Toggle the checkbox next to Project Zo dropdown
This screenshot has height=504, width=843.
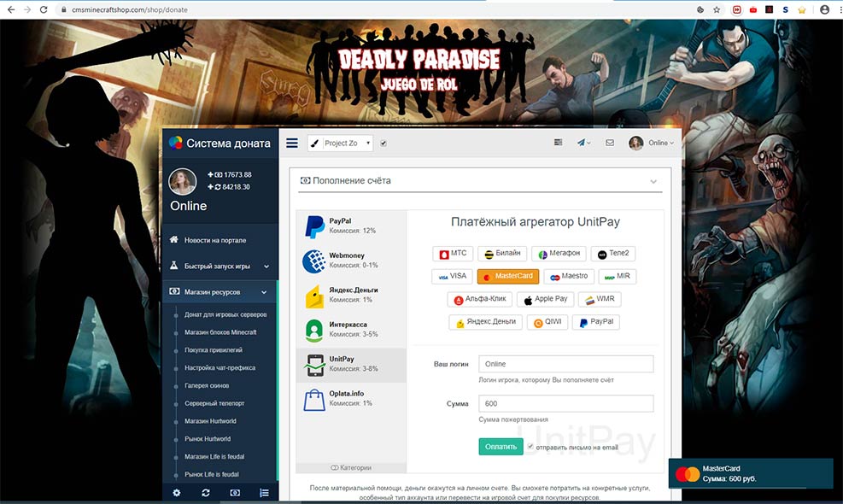tap(383, 144)
